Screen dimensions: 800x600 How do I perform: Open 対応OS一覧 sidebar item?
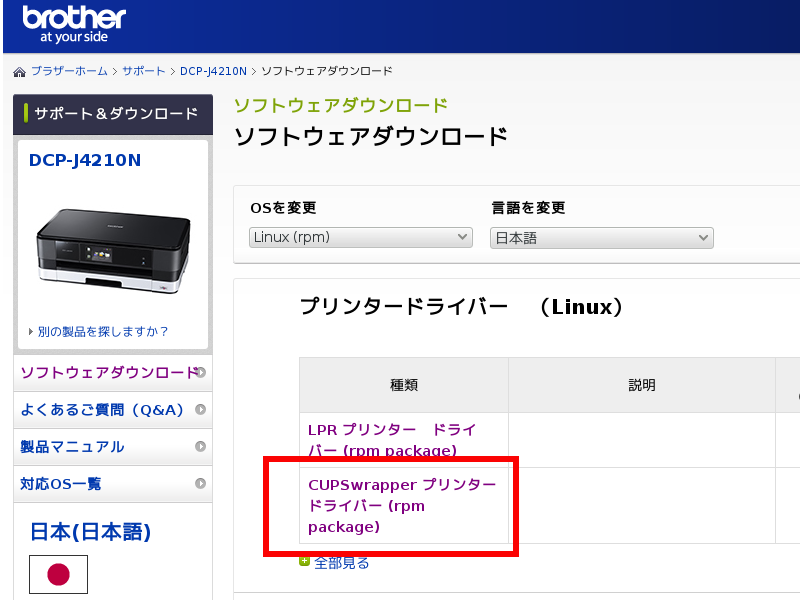(61, 483)
